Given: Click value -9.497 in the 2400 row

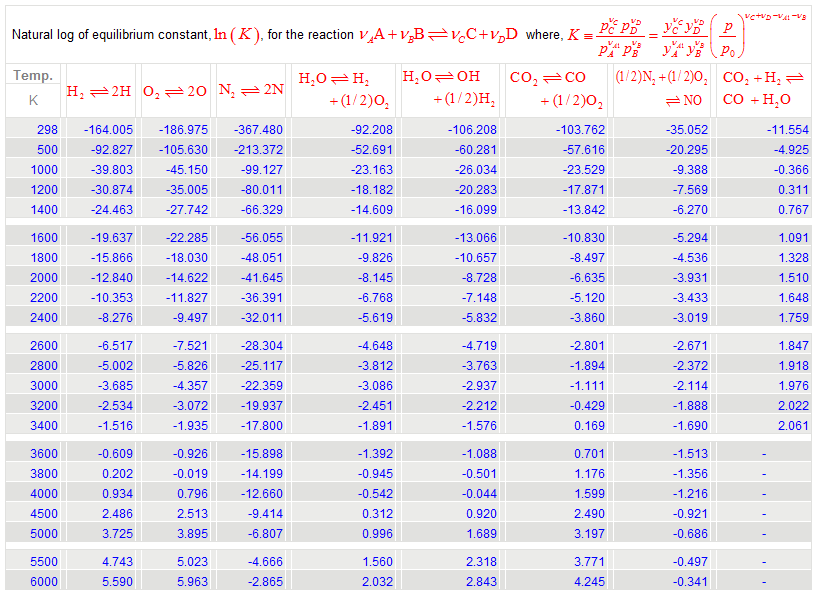Looking at the screenshot, I should 190,317.
